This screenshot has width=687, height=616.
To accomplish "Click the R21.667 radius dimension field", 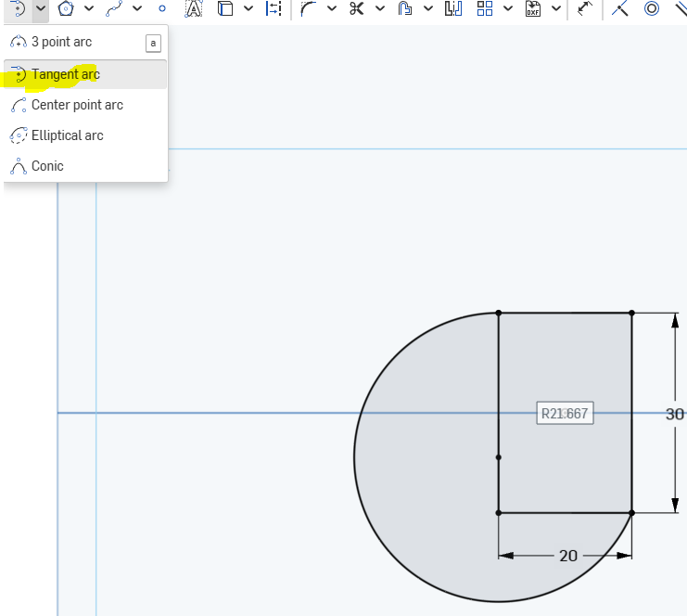I will (565, 414).
